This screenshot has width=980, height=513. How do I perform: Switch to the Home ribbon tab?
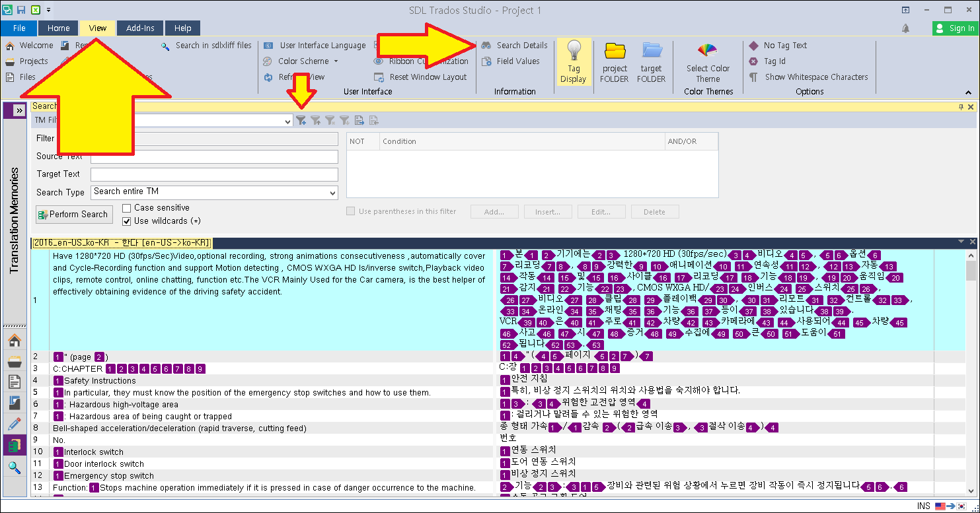tap(58, 28)
